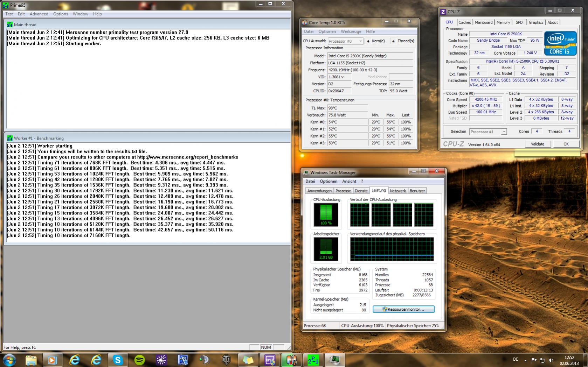
Task: Switch to Task Manager via its taskbar icon
Action: [x=335, y=360]
